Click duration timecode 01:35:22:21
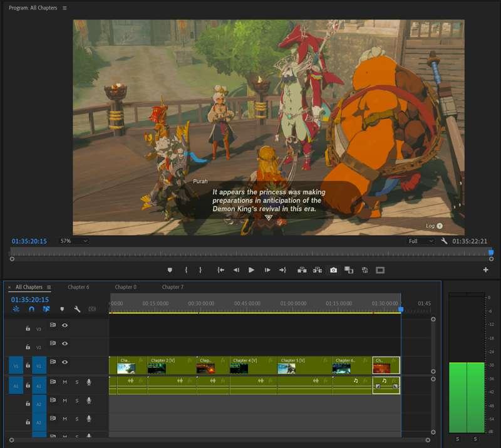Viewport: 501px width, 448px height. pos(470,241)
